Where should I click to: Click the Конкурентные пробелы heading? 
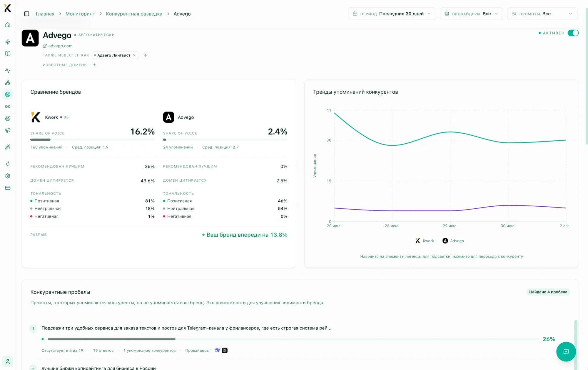pyautogui.click(x=60, y=292)
